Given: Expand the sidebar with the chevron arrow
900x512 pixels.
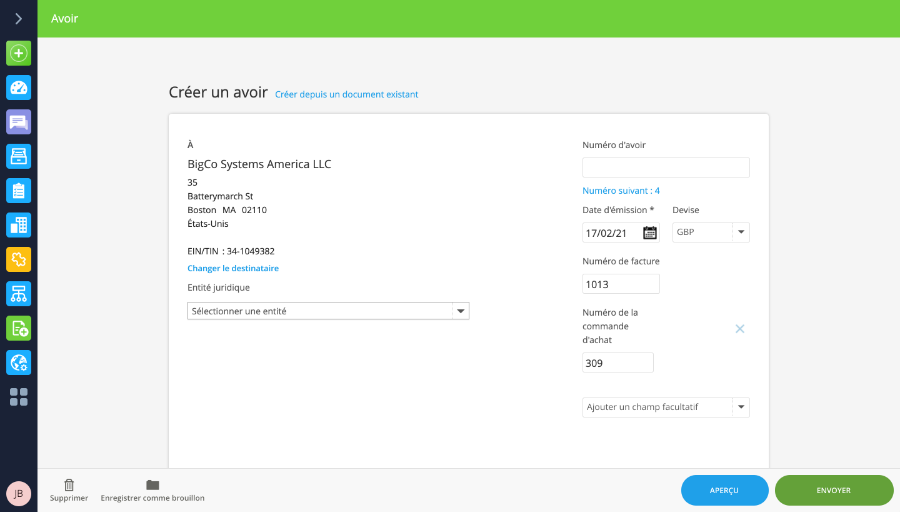Looking at the screenshot, I should click(18, 18).
